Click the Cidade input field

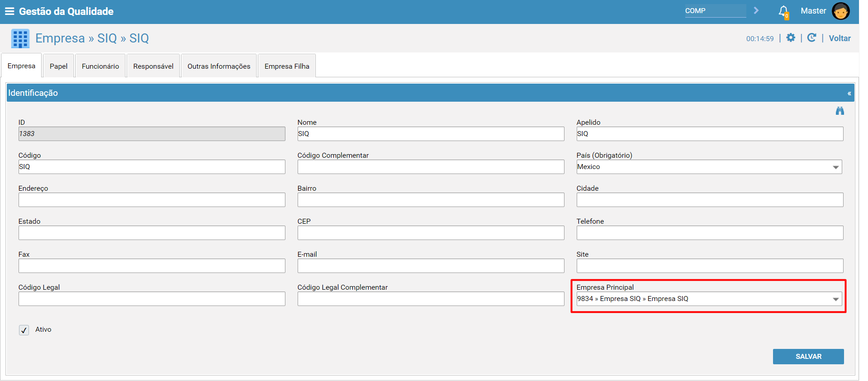[710, 200]
